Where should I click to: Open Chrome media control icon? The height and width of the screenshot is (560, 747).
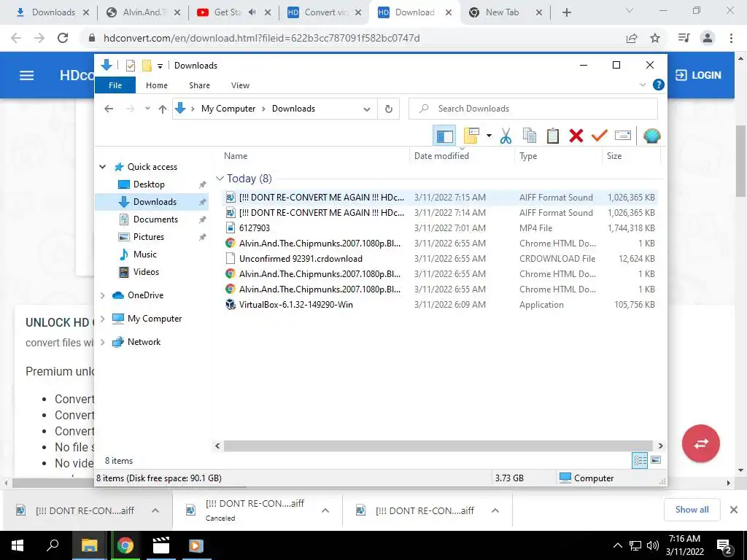(x=684, y=38)
